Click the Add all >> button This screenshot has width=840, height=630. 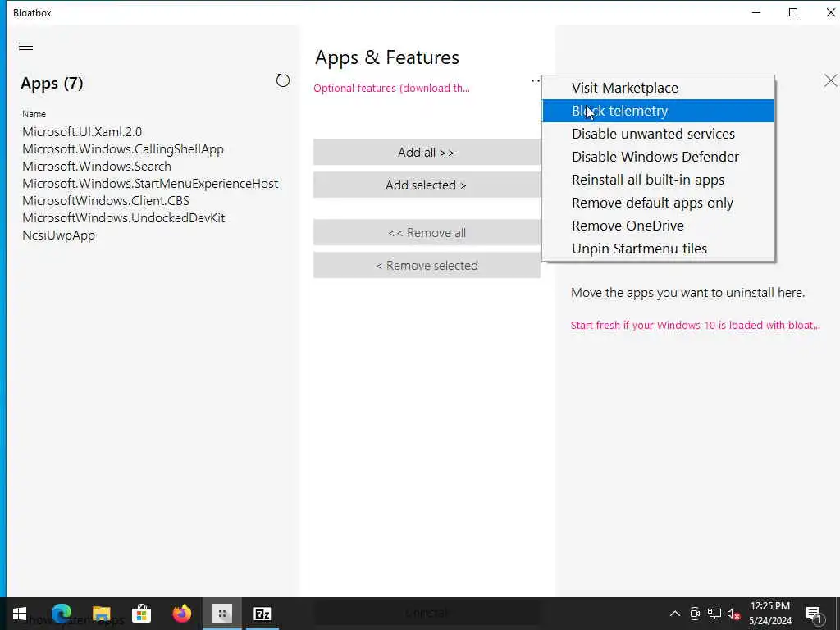427,152
